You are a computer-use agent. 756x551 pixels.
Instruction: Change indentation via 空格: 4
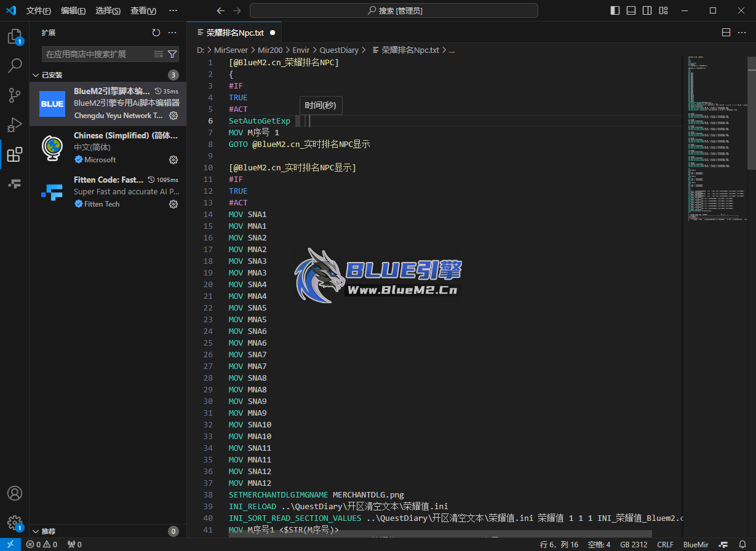[599, 544]
